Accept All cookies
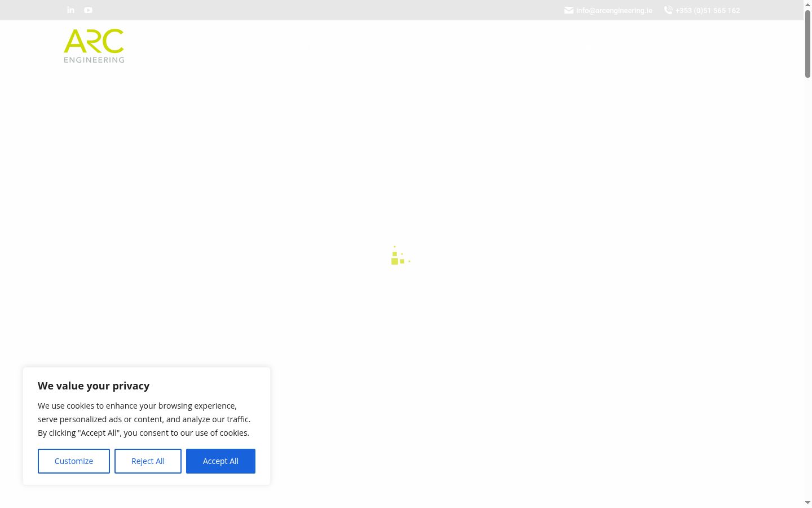812x508 pixels. tap(220, 461)
